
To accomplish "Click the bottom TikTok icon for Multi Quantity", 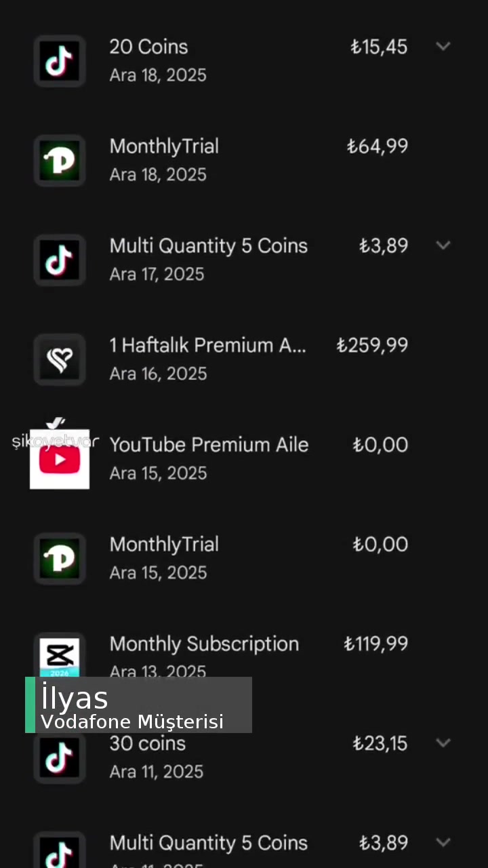I will tap(59, 851).
